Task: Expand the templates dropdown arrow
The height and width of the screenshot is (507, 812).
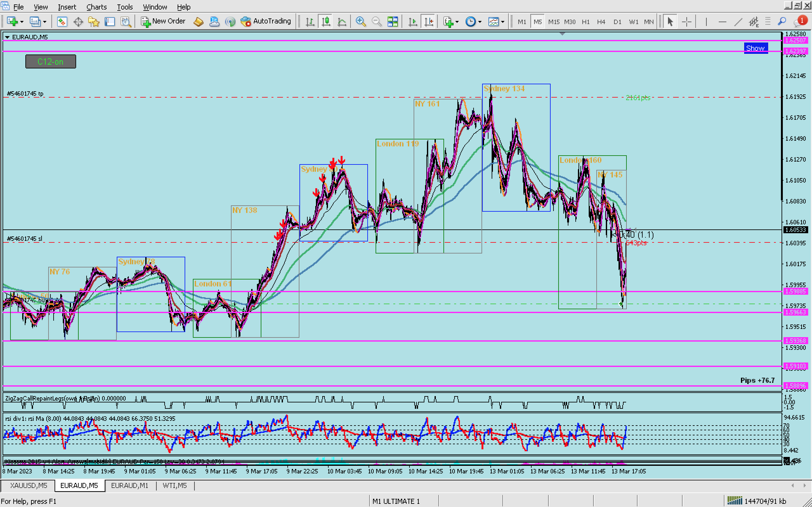Action: 503,22
